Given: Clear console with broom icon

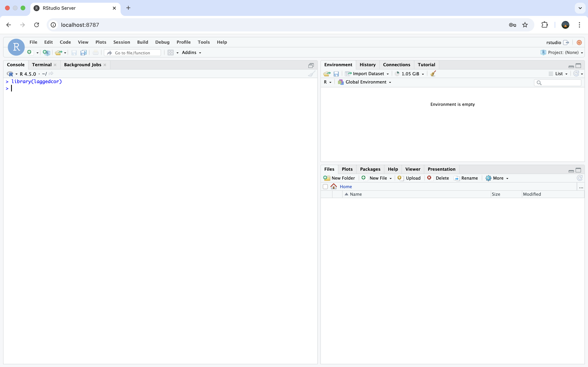Looking at the screenshot, I should [x=311, y=74].
